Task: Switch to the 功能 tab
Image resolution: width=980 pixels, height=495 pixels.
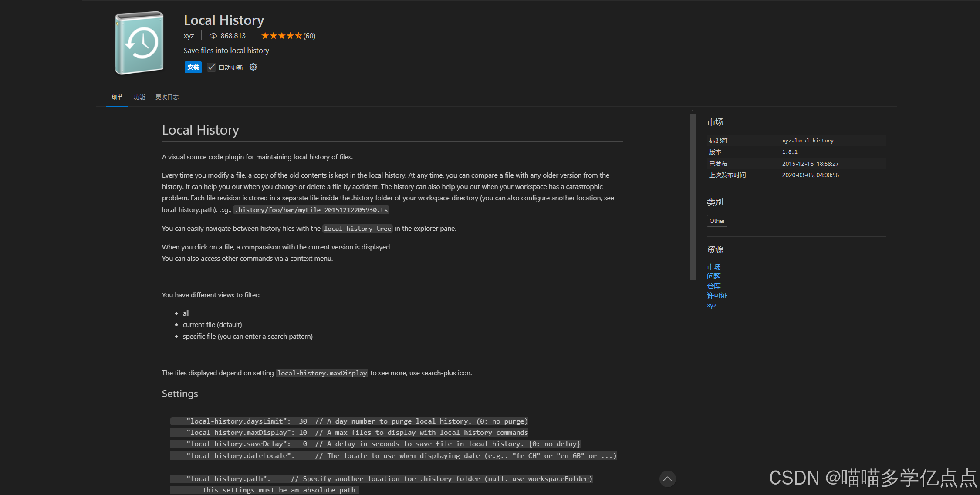Action: pyautogui.click(x=139, y=97)
